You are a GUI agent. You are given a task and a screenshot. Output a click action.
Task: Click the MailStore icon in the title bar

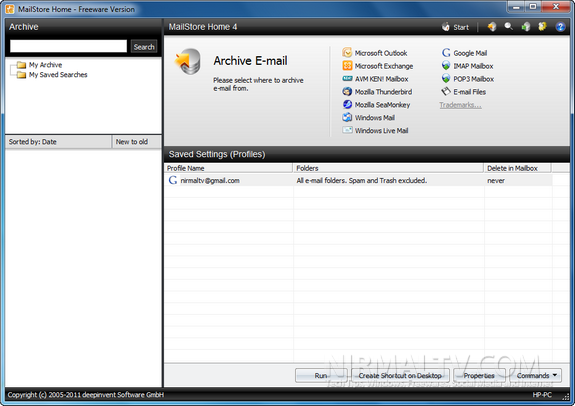(10, 9)
